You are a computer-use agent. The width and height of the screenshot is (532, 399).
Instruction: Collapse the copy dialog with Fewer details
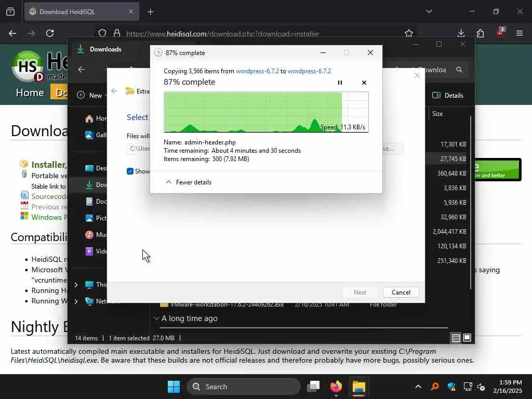(188, 182)
